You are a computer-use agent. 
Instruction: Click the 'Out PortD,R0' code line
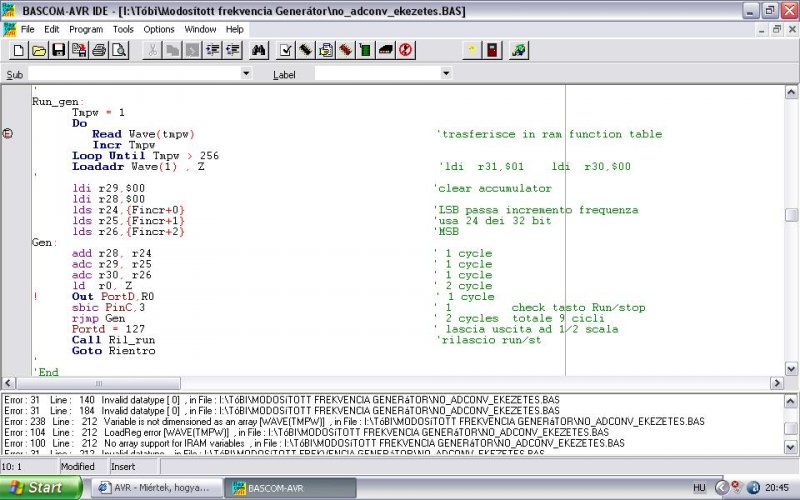click(x=113, y=296)
